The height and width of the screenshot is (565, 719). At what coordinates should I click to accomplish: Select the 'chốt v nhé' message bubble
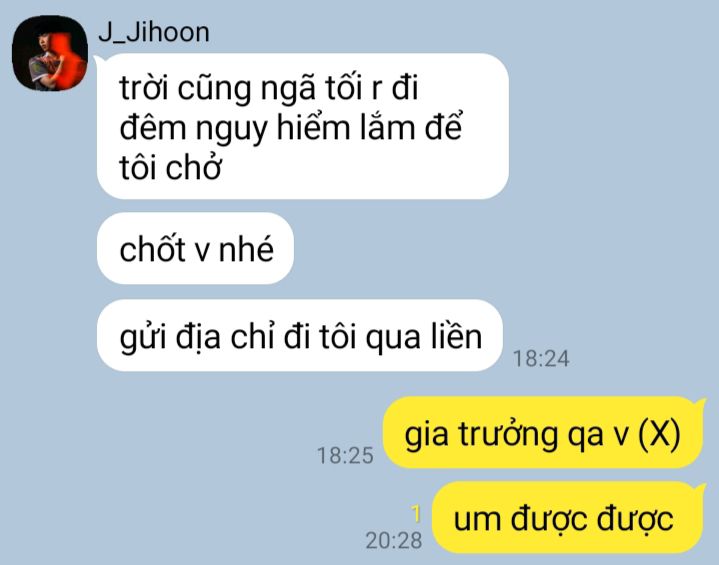click(x=195, y=248)
